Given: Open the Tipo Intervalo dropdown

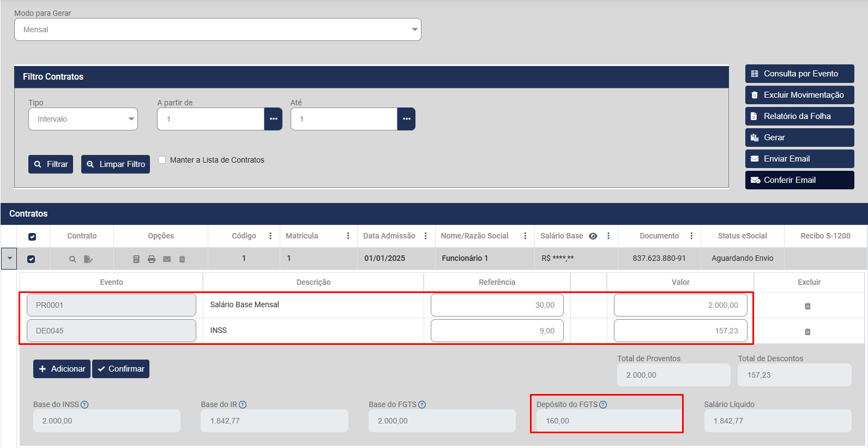Looking at the screenshot, I should [x=83, y=119].
